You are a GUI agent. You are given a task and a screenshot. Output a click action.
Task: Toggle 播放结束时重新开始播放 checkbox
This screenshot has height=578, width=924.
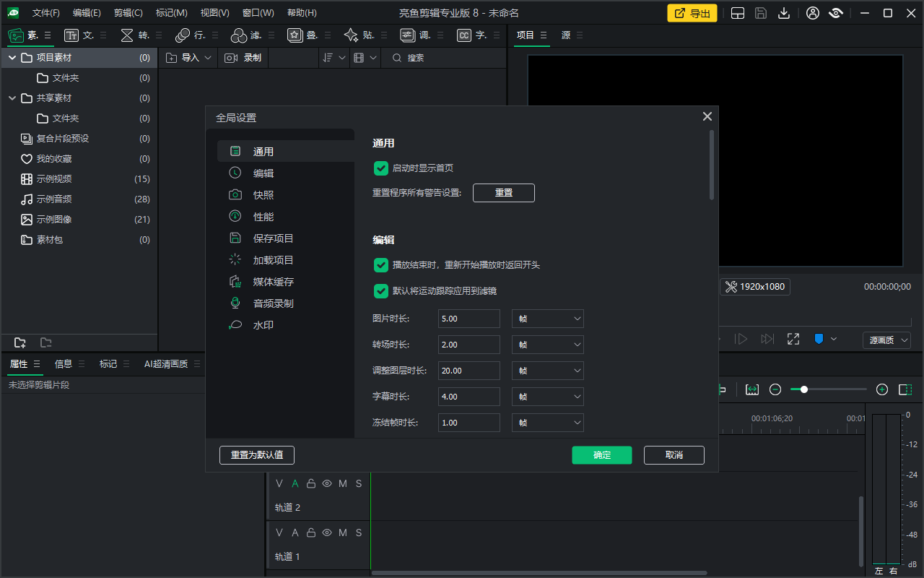[x=381, y=265]
